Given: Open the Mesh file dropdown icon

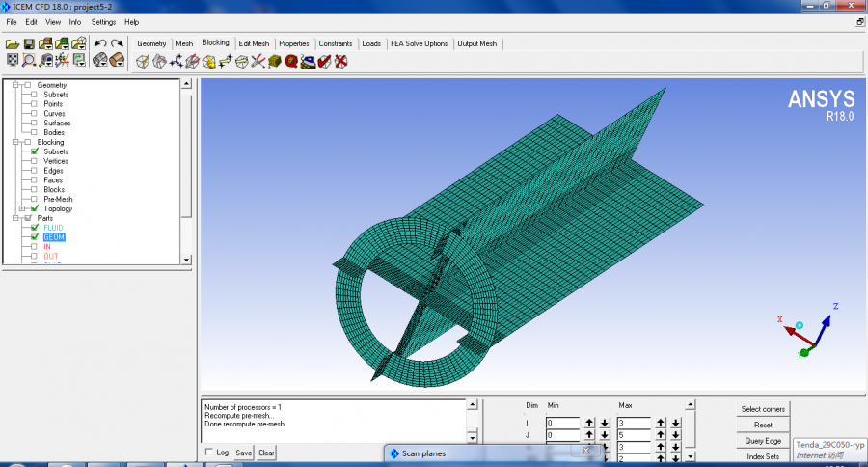Looking at the screenshot, I should 62,43.
